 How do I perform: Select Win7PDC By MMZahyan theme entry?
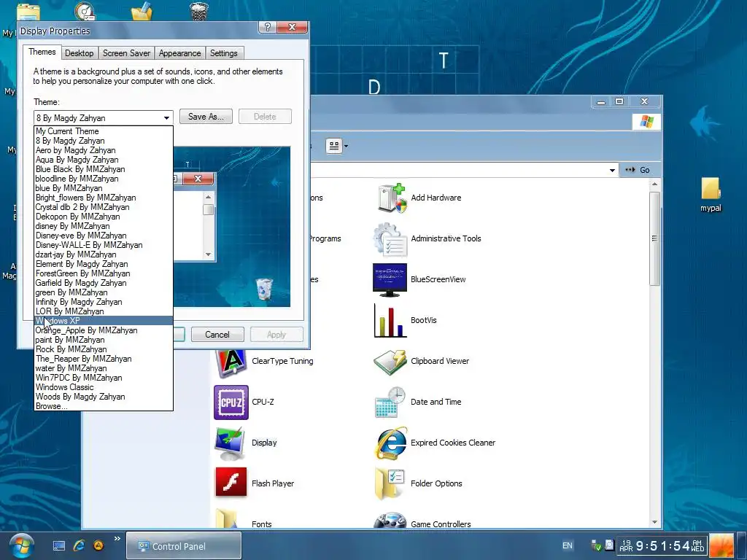point(104,378)
